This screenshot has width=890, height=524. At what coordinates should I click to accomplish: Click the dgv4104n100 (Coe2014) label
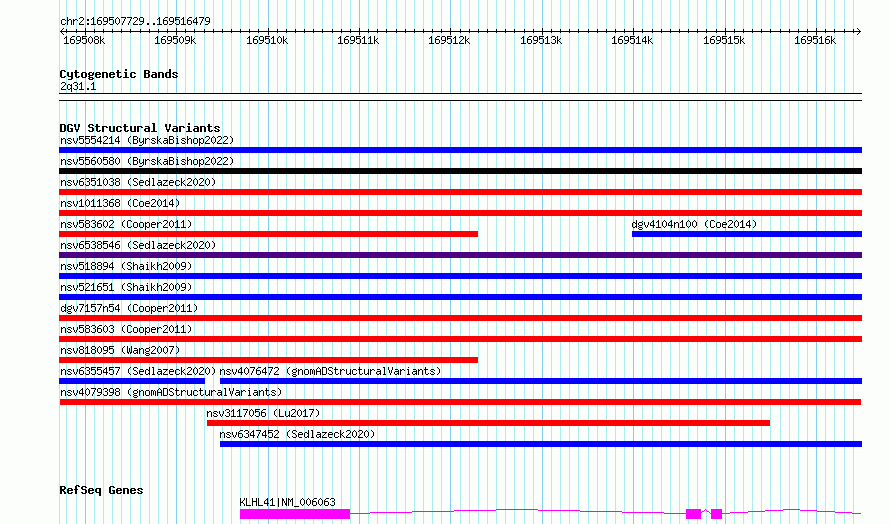click(694, 224)
